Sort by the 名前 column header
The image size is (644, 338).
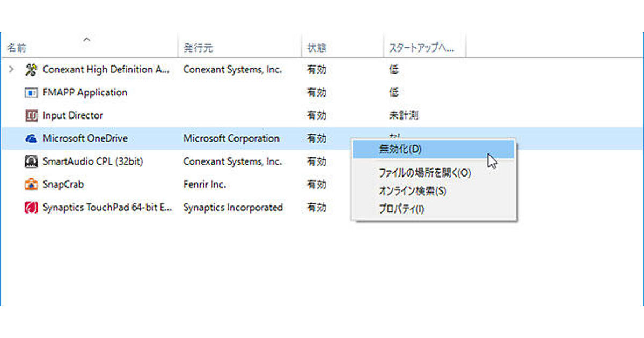16,48
